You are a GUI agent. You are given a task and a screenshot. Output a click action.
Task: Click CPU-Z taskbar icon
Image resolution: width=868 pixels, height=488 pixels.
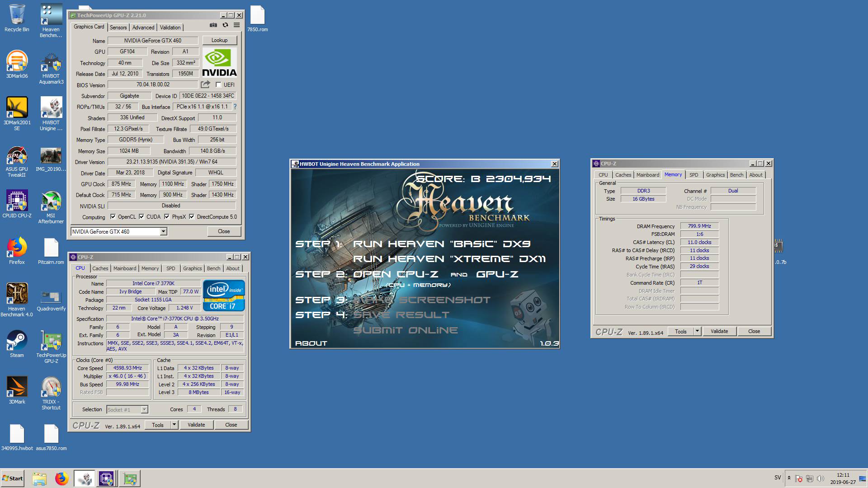click(107, 478)
